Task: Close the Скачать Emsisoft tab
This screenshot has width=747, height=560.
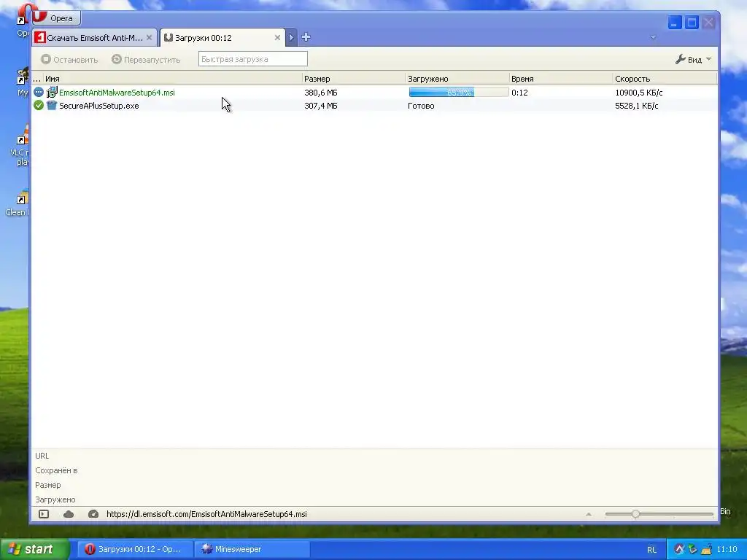Action: pos(149,38)
